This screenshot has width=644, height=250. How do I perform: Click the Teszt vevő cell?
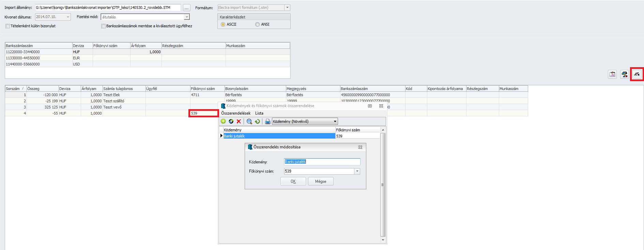click(x=124, y=107)
